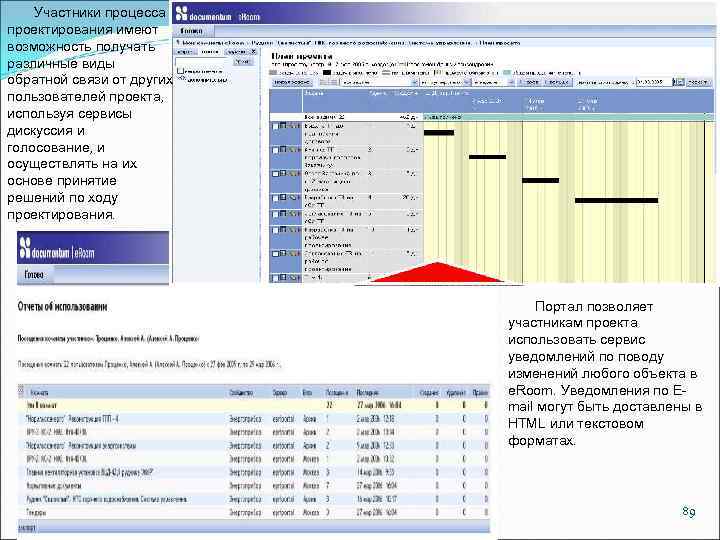The image size is (720, 540).
Task: Close the left side panel with the X
Action: [253, 52]
